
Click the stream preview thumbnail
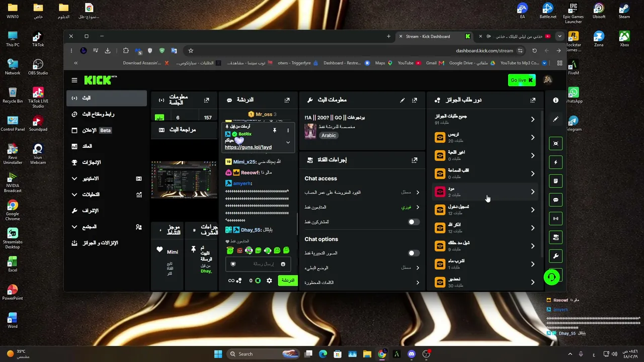pos(184,179)
